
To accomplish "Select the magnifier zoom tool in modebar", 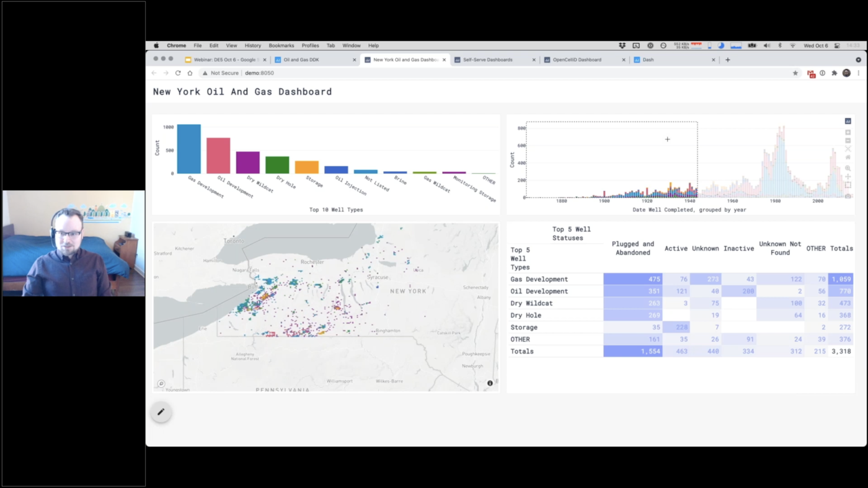I will (848, 169).
